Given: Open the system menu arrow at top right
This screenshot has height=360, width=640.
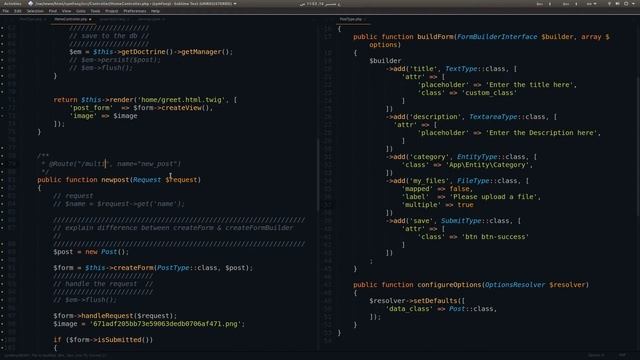Looking at the screenshot, I should (632, 4).
